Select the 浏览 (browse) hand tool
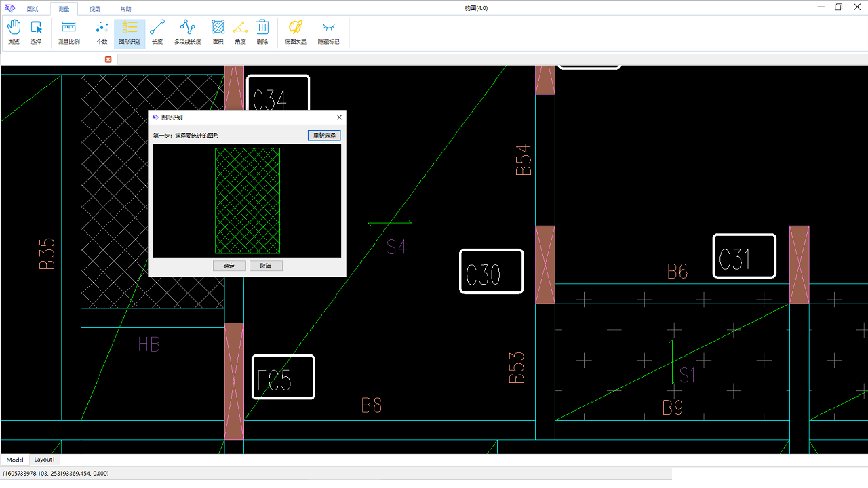Viewport: 868px width, 488px height. tap(13, 32)
